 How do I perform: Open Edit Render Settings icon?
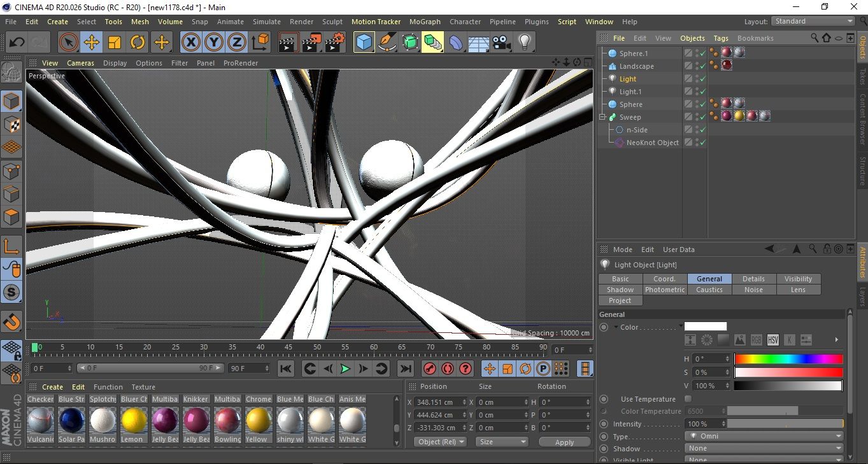point(335,43)
